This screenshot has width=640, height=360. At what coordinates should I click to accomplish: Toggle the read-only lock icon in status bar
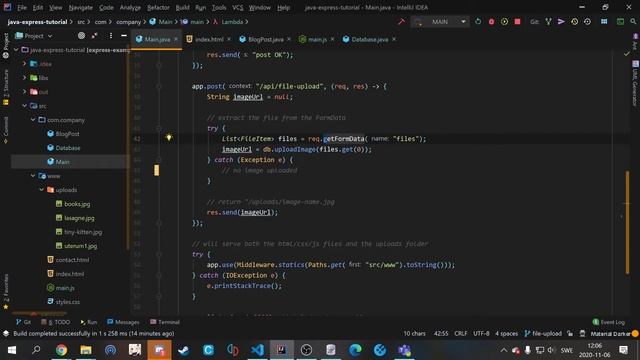point(570,333)
